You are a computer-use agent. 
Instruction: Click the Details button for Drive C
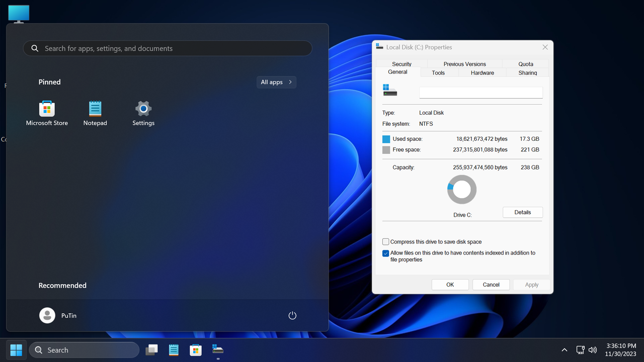pos(522,212)
